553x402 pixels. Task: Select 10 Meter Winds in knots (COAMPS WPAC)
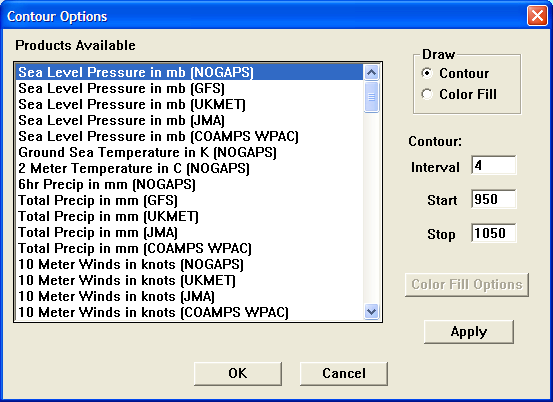click(x=189, y=312)
